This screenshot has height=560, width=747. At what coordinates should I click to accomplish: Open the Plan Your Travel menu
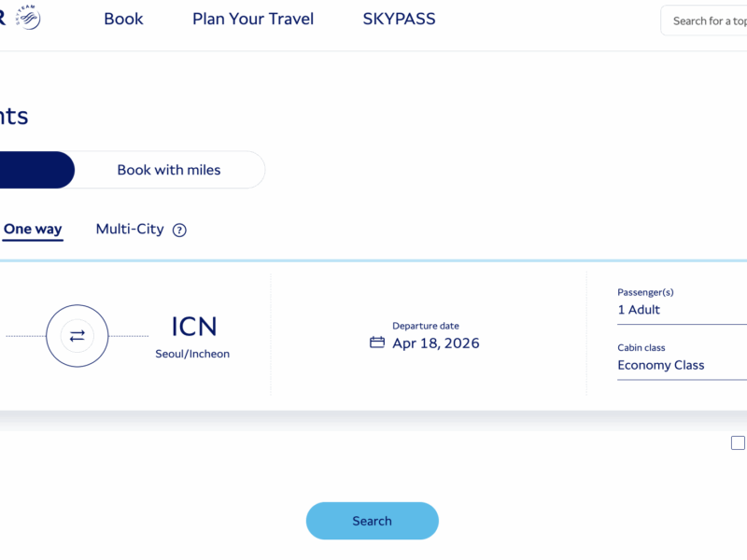253,20
